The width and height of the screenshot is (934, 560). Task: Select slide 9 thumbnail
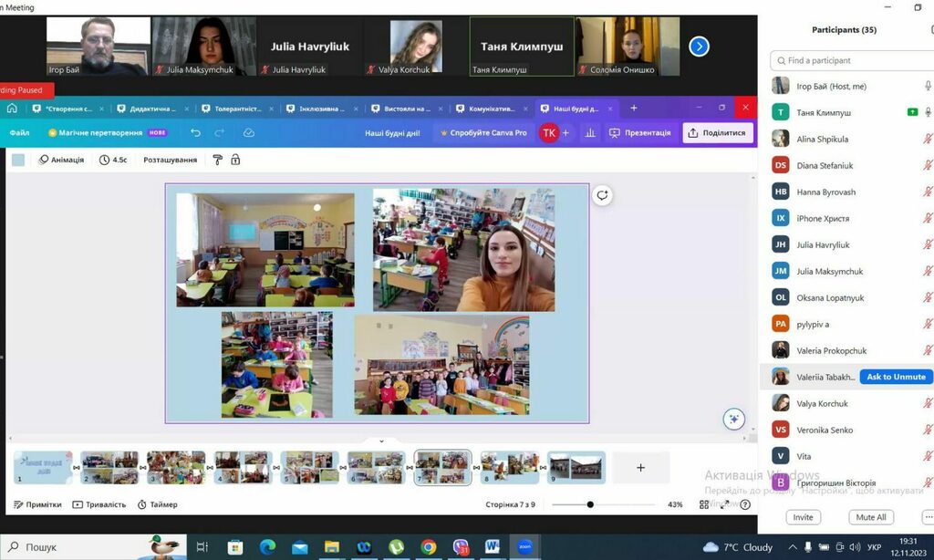(576, 467)
